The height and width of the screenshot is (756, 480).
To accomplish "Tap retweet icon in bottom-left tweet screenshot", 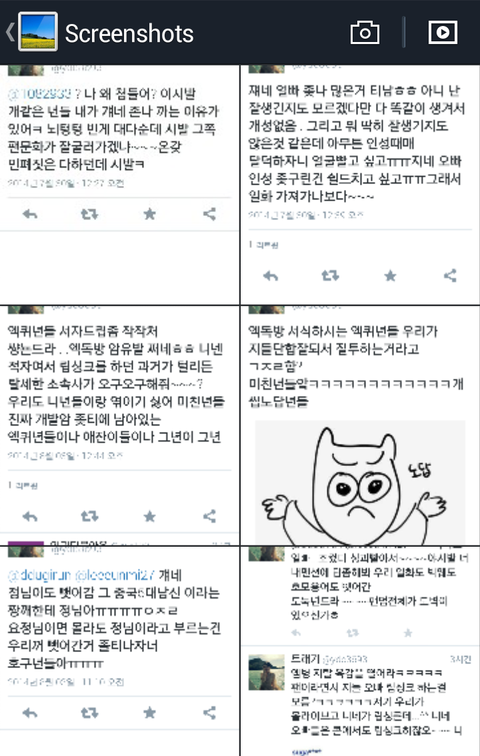I will [89, 712].
